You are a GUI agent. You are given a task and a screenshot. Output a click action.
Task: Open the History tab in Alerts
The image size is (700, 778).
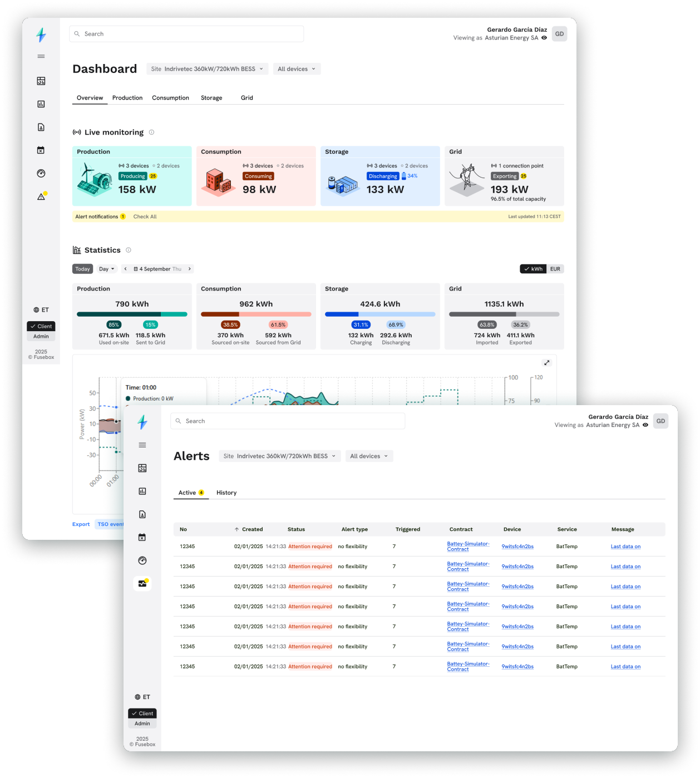click(x=226, y=493)
